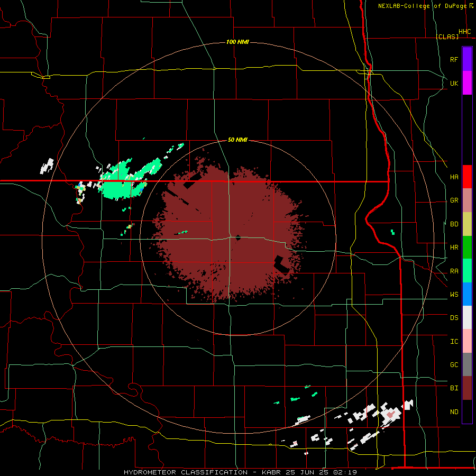Click the HA legend label
The height and width of the screenshot is (476, 476).
tap(454, 177)
